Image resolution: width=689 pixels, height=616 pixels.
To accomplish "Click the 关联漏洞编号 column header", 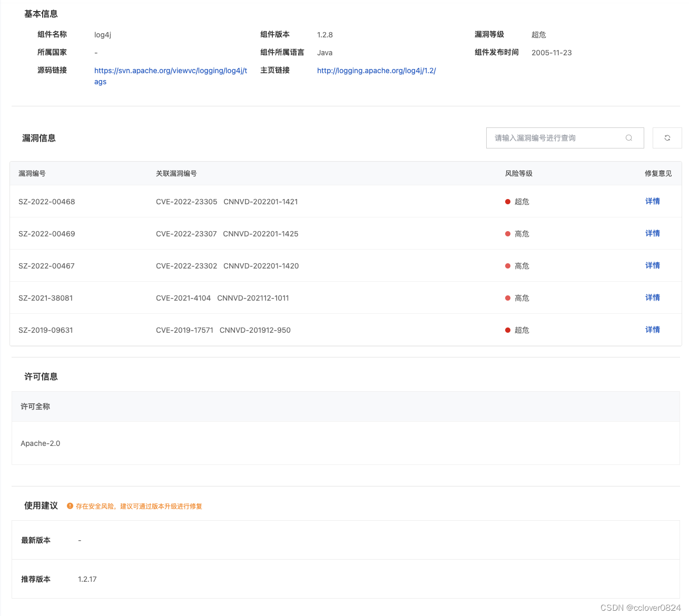I will tap(176, 173).
